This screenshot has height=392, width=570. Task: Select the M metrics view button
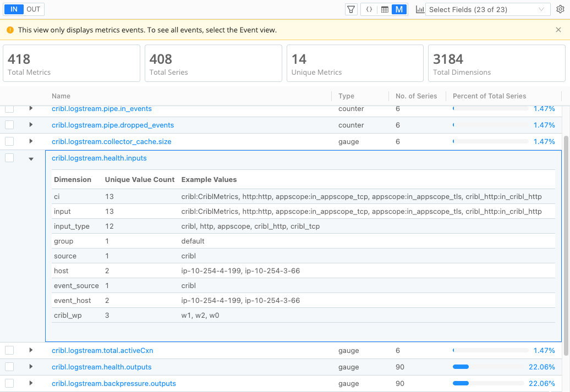pyautogui.click(x=399, y=9)
